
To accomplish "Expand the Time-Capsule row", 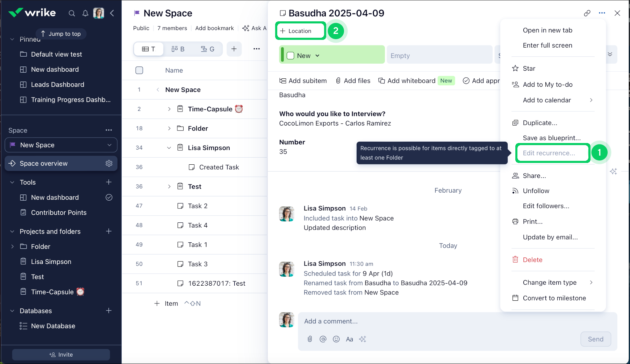I will click(x=169, y=109).
